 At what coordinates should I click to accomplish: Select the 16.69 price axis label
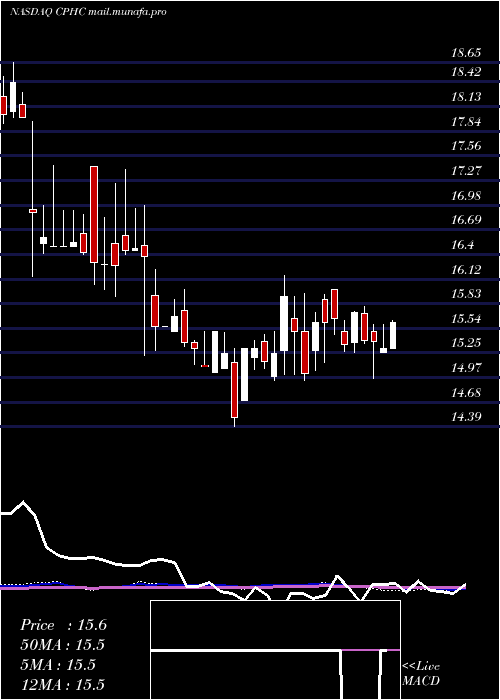(x=466, y=220)
